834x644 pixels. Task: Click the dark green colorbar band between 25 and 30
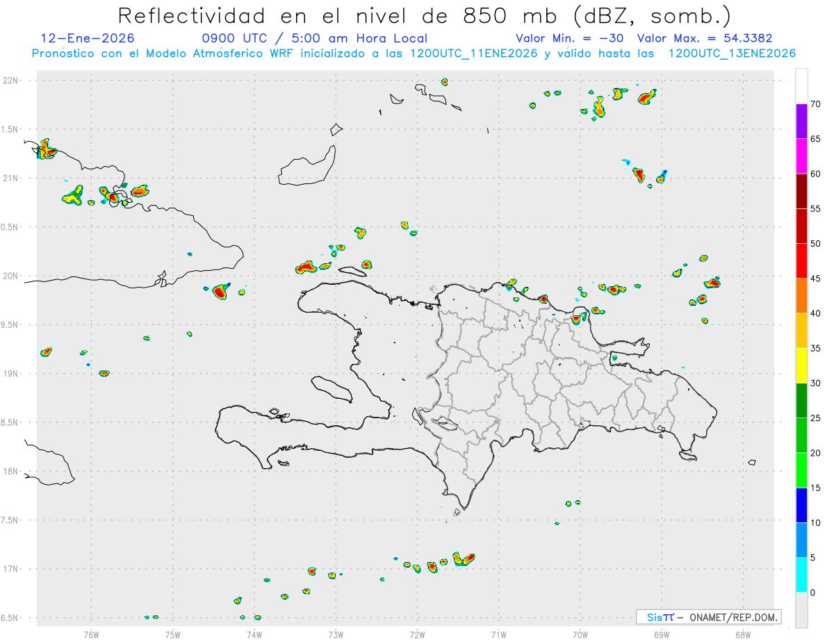click(x=801, y=400)
